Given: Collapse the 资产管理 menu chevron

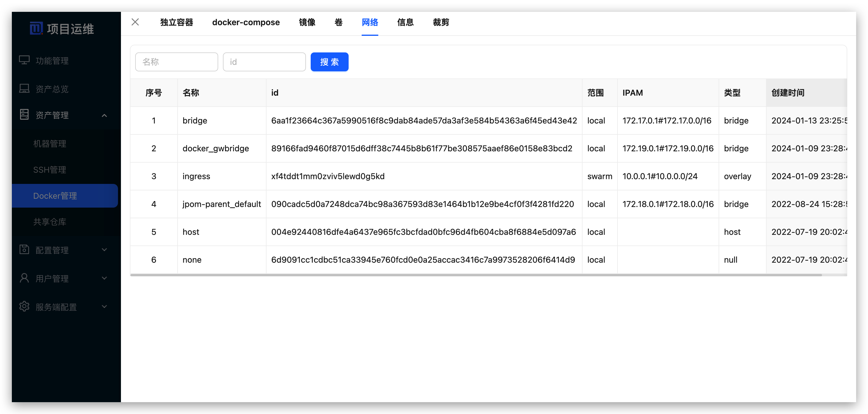Looking at the screenshot, I should pos(104,115).
